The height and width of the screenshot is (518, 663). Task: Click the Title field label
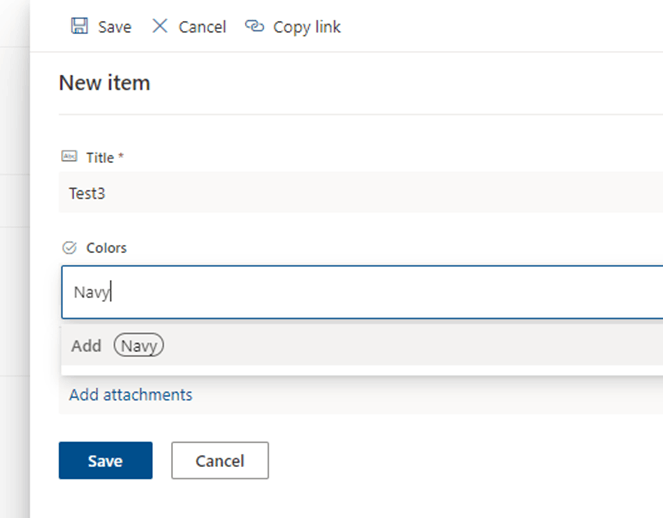[x=99, y=157]
